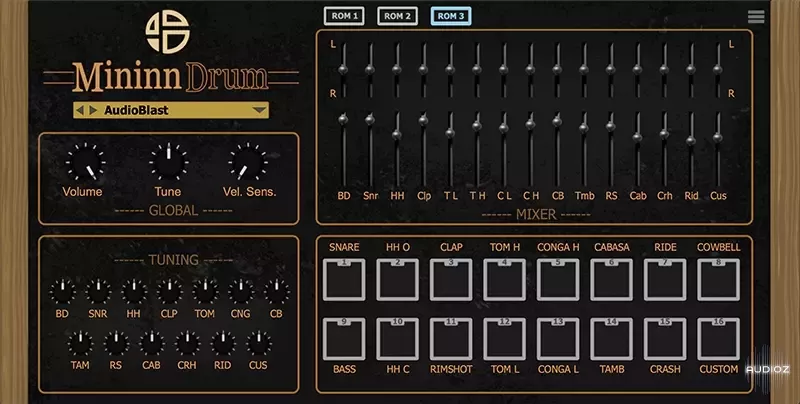
Task: Trigger the RIDE pad 7
Action: tap(665, 280)
